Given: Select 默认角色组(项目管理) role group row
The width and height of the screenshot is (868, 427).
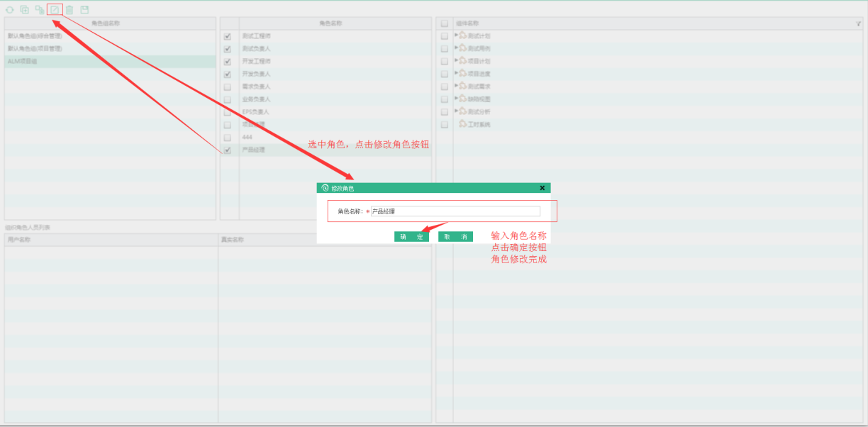Looking at the screenshot, I should (110, 49).
